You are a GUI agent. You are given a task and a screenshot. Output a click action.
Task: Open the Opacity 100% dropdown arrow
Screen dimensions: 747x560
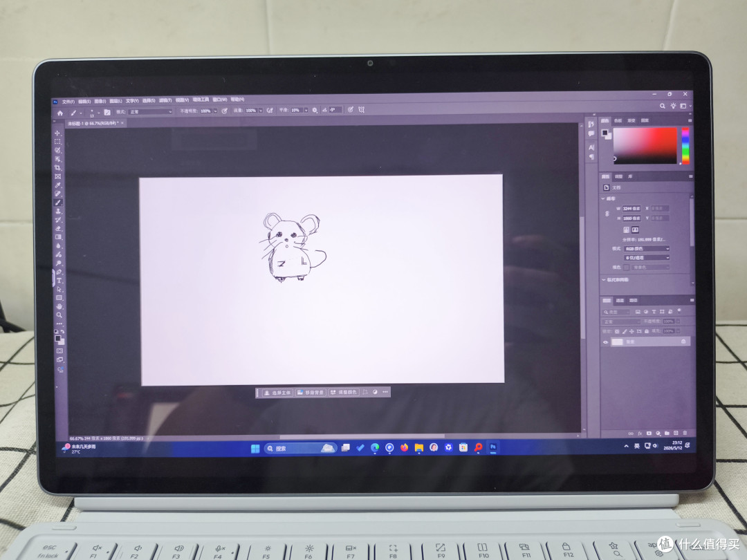[215, 111]
